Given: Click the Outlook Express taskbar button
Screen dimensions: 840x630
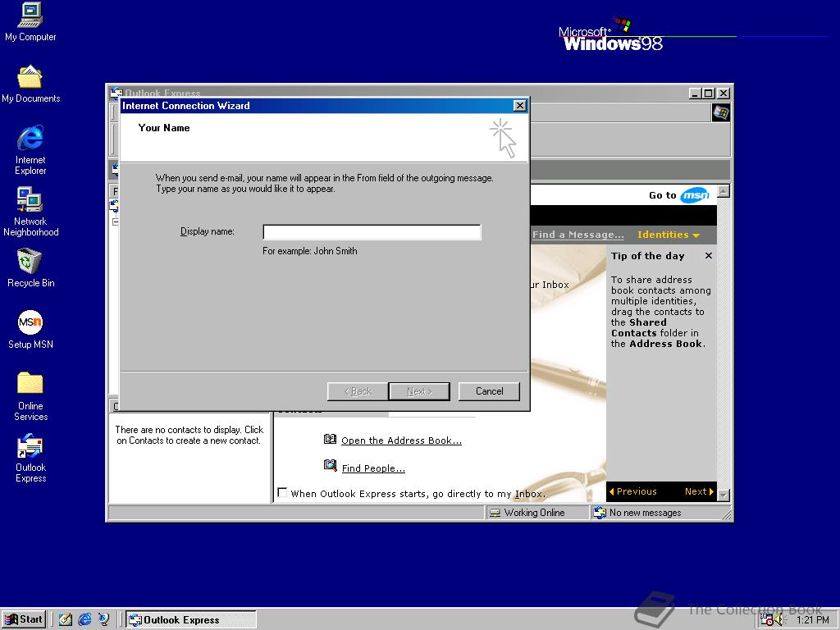Looking at the screenshot, I should point(191,619).
